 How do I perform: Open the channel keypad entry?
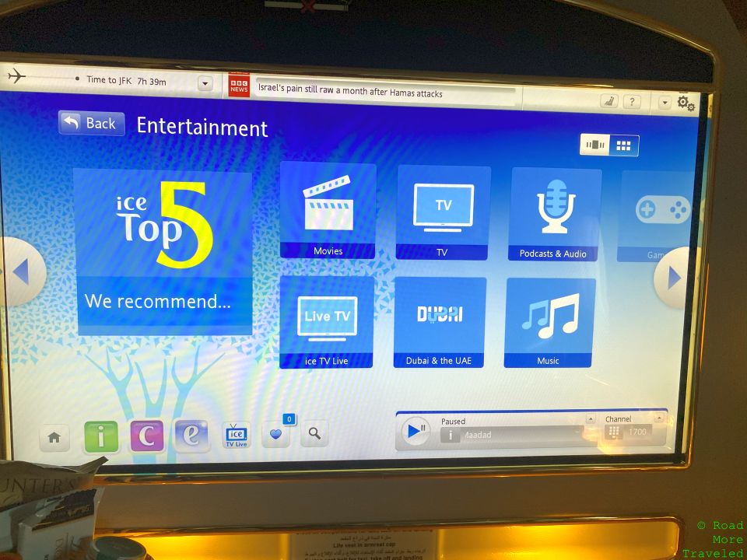point(614,433)
